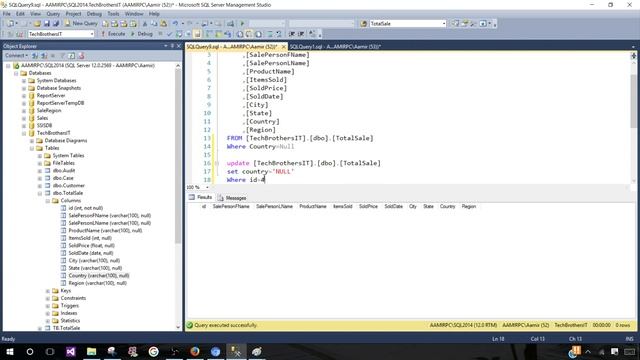640x360 pixels.
Task: Click the Decrease Indent icon
Action: coord(292,34)
